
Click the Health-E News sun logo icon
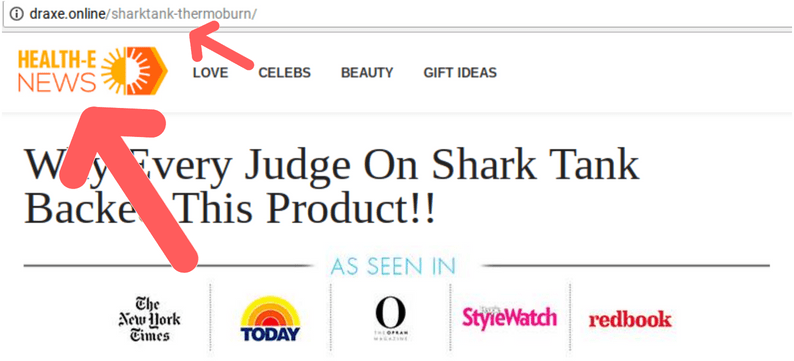134,71
